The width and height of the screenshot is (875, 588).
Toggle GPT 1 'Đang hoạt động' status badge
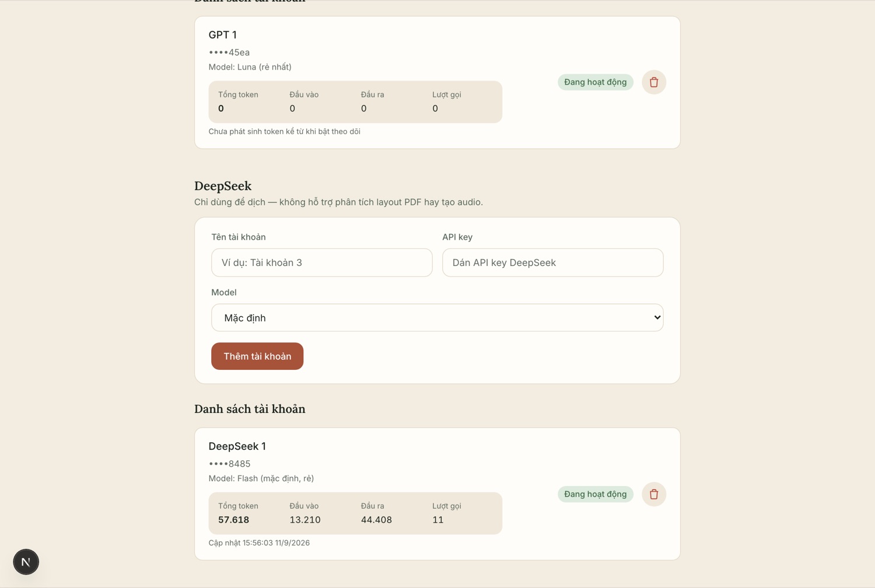click(x=595, y=82)
